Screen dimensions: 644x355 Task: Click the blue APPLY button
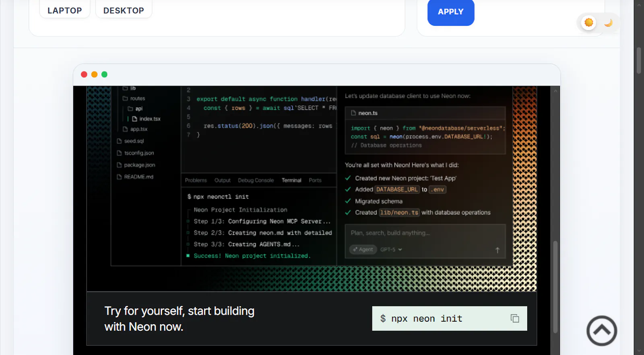click(451, 12)
